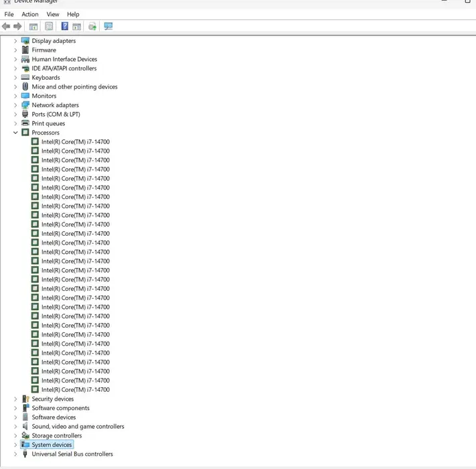Expand the Keyboards node
476x469 pixels.
[15, 78]
